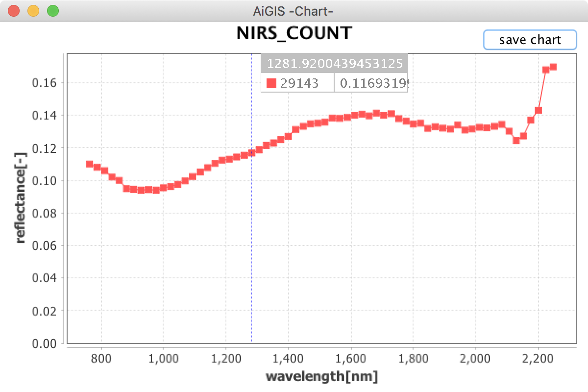
Task: Select the first data point on the left
Action: tap(90, 164)
